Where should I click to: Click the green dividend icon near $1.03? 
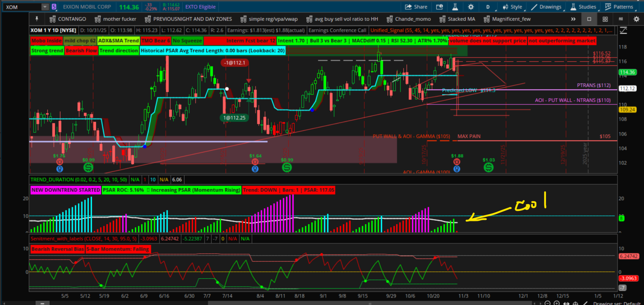click(488, 167)
